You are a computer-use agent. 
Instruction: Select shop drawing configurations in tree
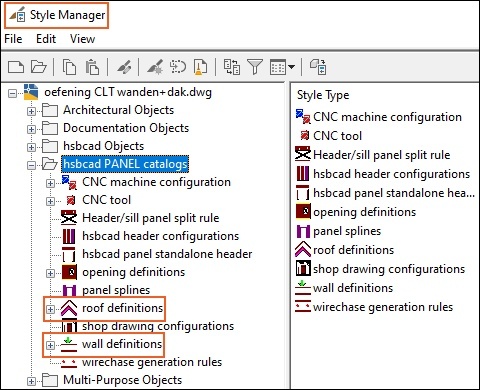click(158, 326)
